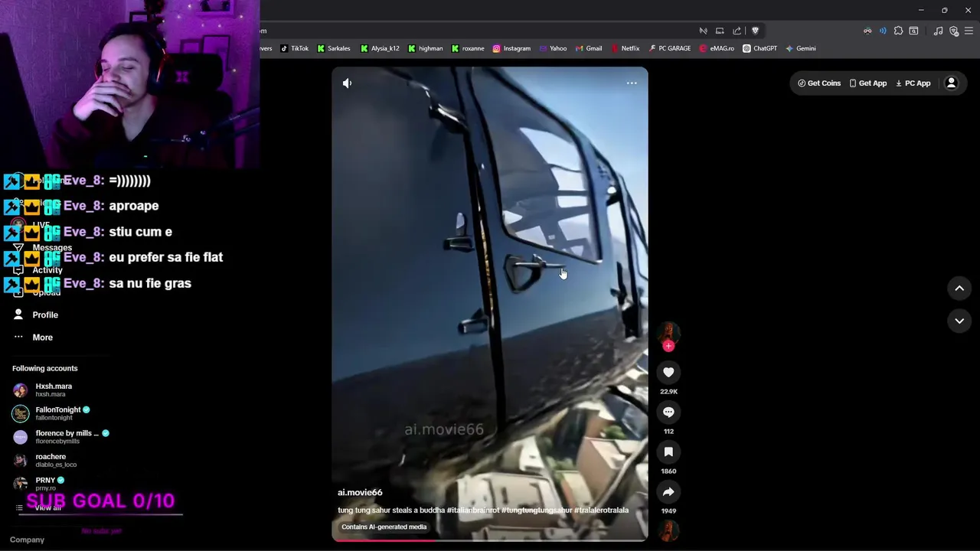This screenshot has width=980, height=551.
Task: Open the roxanne bookmark
Action: [468, 48]
